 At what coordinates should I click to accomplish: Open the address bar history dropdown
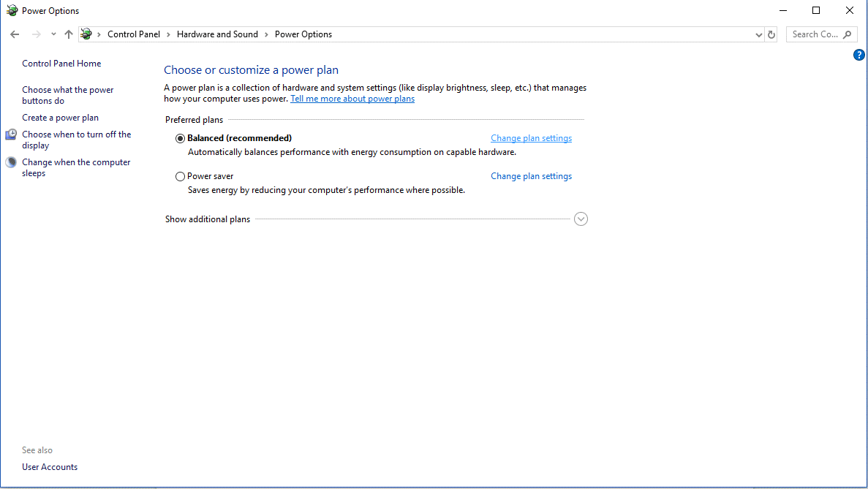[x=758, y=34]
